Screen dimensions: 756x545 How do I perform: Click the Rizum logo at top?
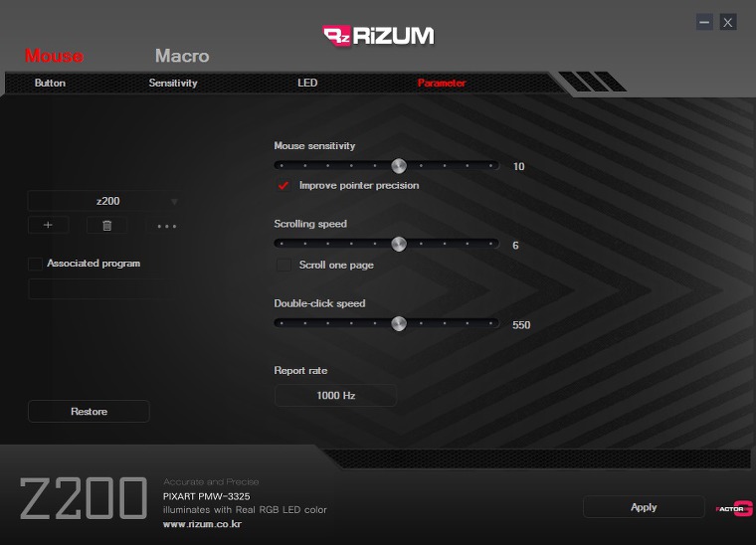[378, 36]
